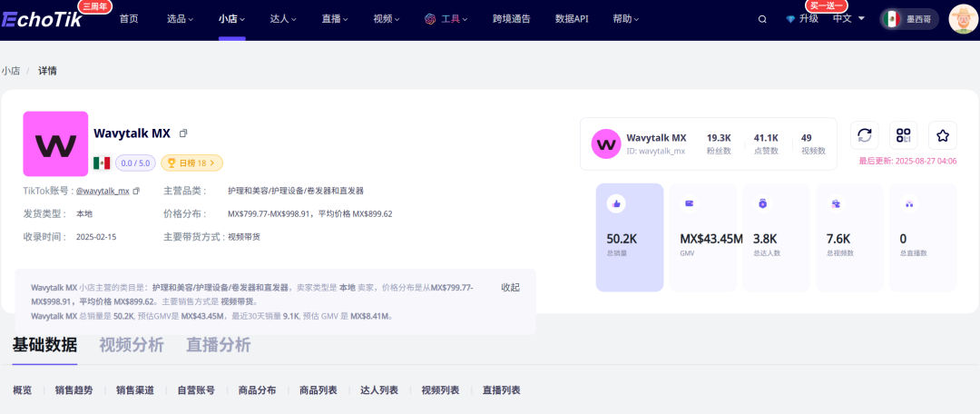Open the 中文 language dropdown
Viewport: 980px width, 414px height.
coord(848,19)
